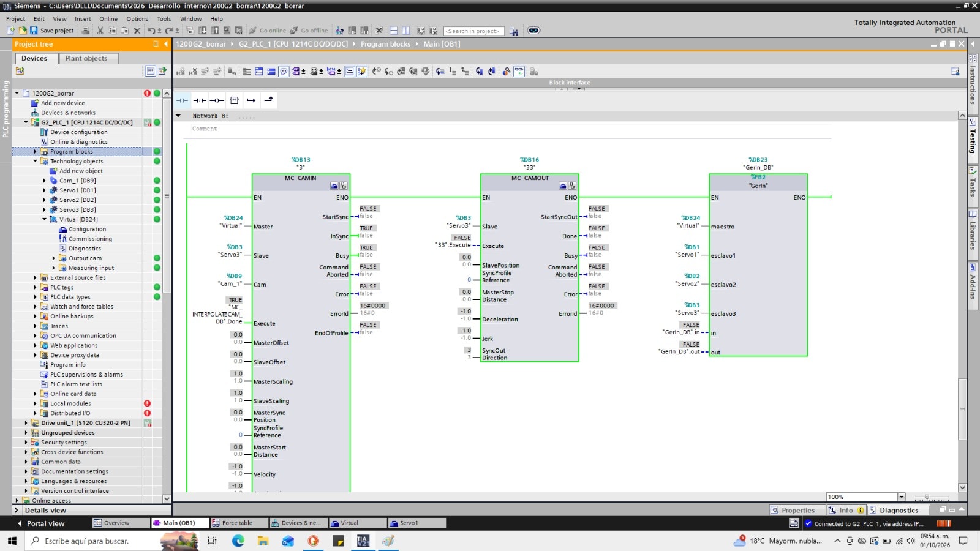Click Go offline button

tap(309, 31)
